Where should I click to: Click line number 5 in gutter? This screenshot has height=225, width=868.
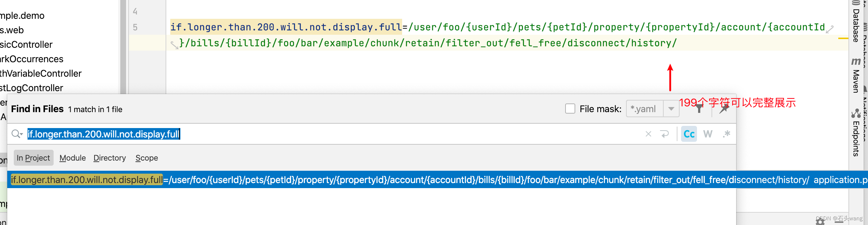click(135, 27)
